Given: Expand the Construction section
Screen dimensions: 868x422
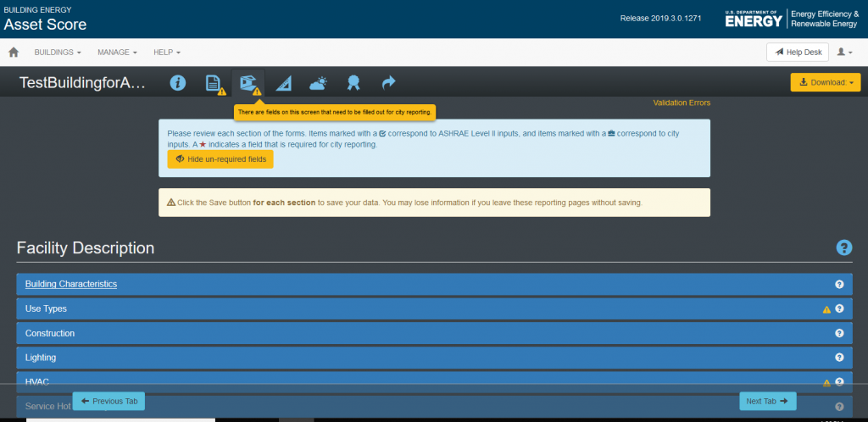Looking at the screenshot, I should [x=434, y=333].
